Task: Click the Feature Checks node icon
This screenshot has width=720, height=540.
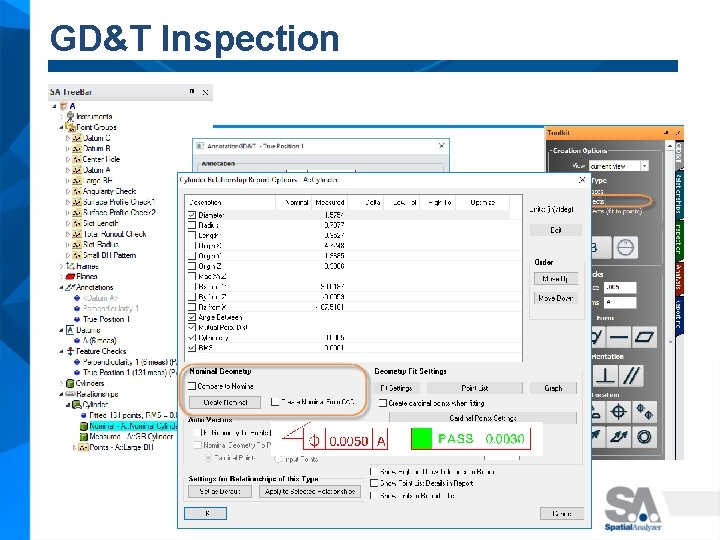Action: click(70, 351)
